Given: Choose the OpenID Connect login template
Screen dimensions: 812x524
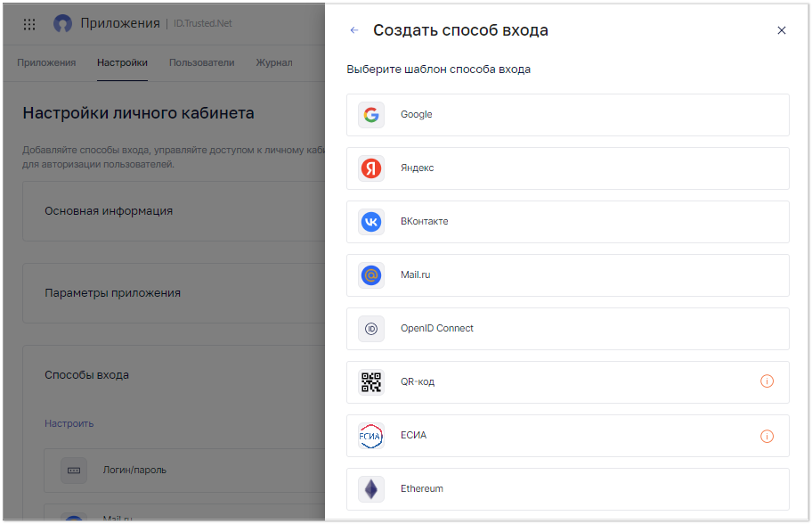Looking at the screenshot, I should [x=567, y=329].
